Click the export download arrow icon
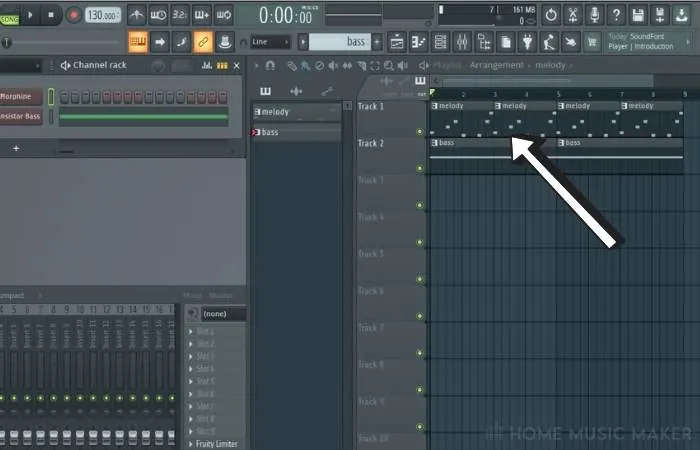Screen dimensions: 700x450 [x=681, y=15]
